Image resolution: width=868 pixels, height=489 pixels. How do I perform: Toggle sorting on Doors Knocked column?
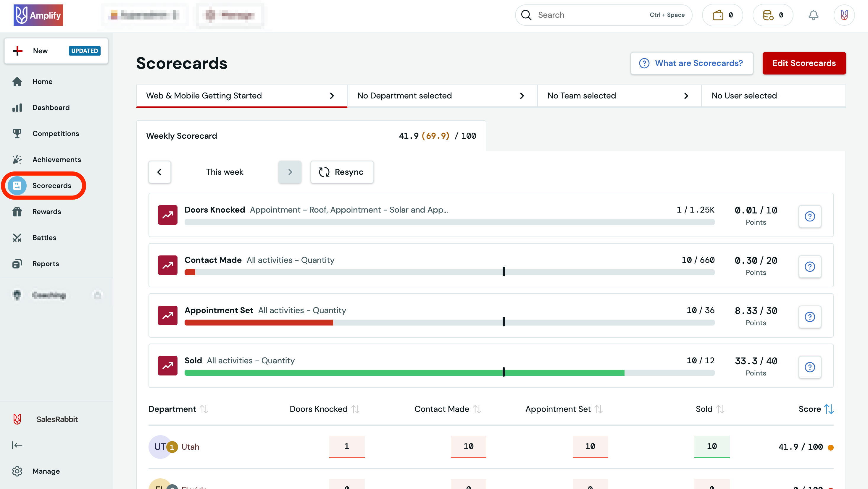[356, 409]
